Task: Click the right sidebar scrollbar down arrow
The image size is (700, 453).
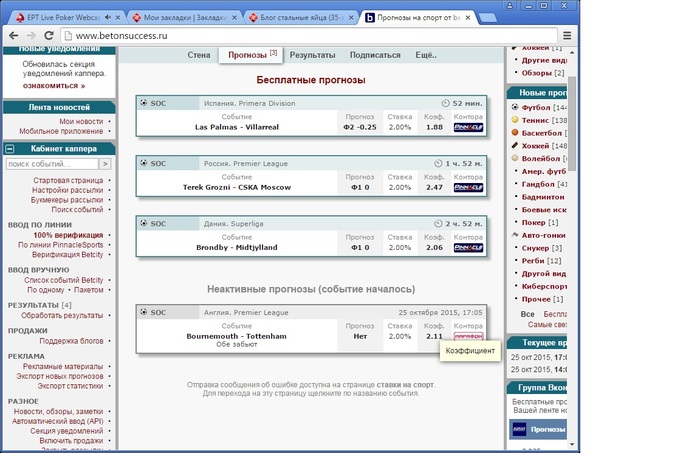Action: pos(572,444)
